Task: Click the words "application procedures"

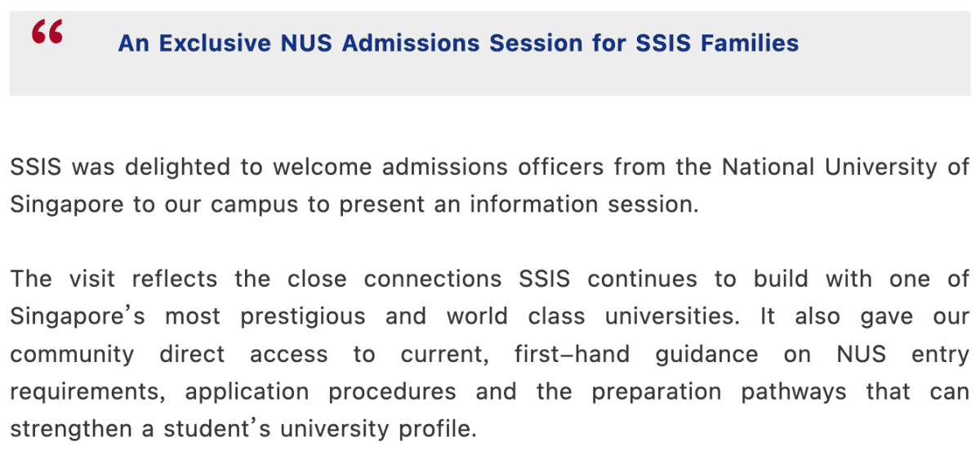Action: pyautogui.click(x=321, y=394)
